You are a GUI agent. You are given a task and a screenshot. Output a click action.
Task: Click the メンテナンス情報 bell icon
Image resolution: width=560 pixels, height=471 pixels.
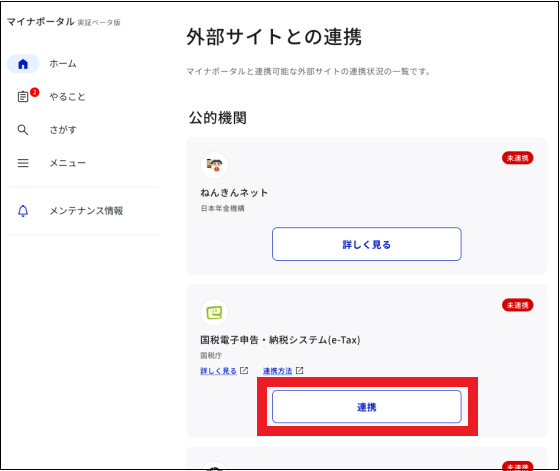click(23, 211)
